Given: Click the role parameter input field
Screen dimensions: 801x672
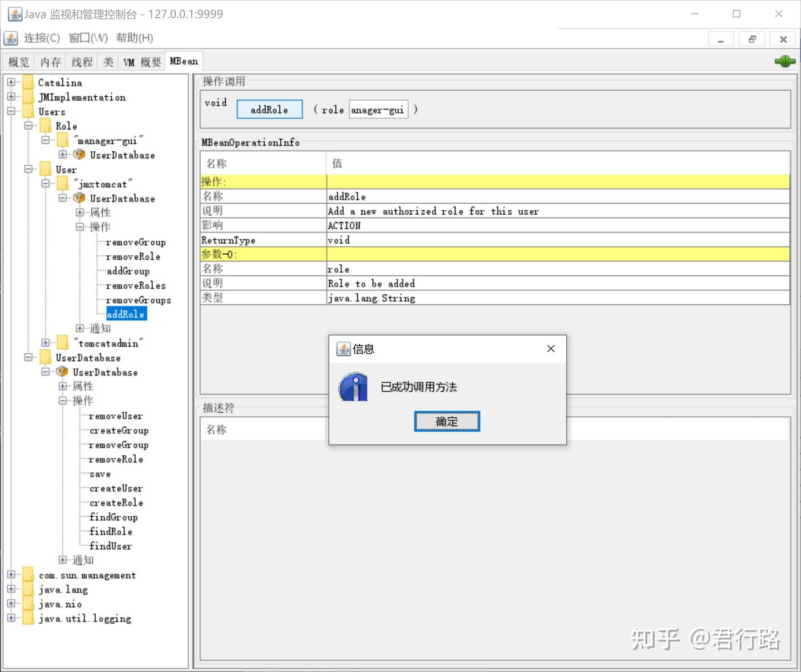Looking at the screenshot, I should click(x=378, y=109).
